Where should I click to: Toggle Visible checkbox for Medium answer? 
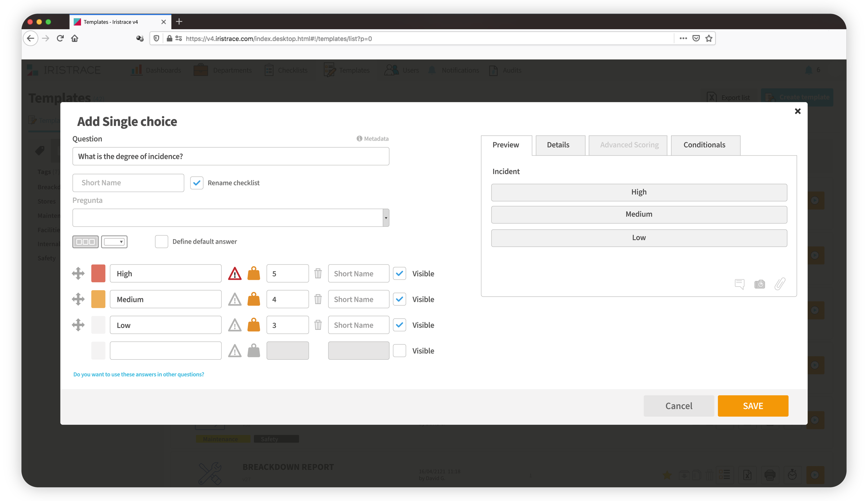pos(399,299)
